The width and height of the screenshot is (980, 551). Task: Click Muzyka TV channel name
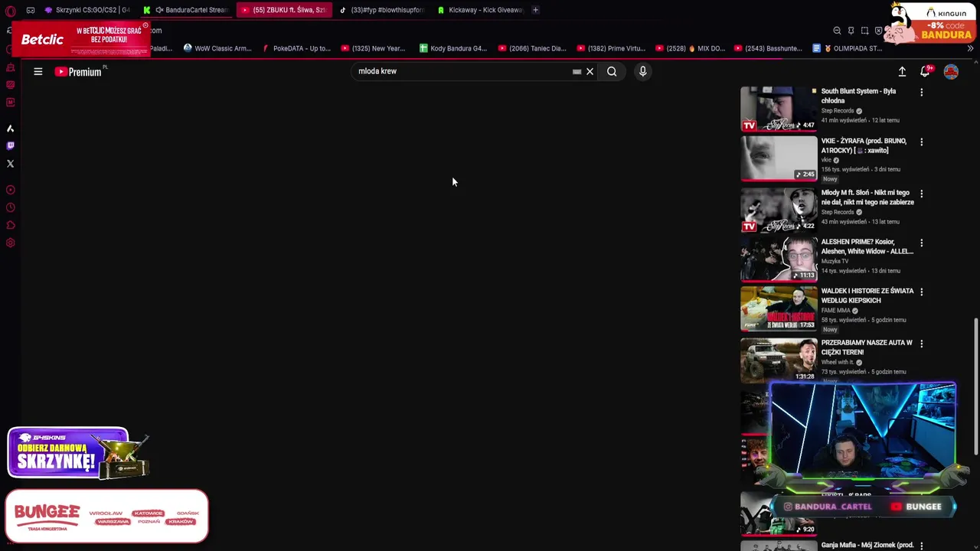pos(835,261)
